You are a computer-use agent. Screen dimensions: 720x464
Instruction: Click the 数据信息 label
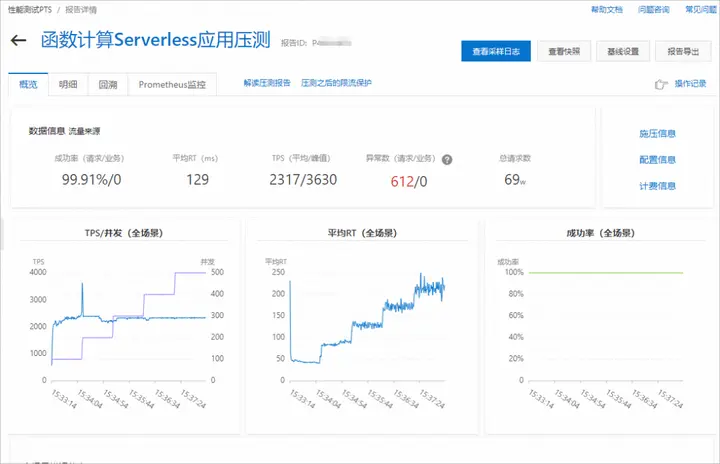click(46, 131)
